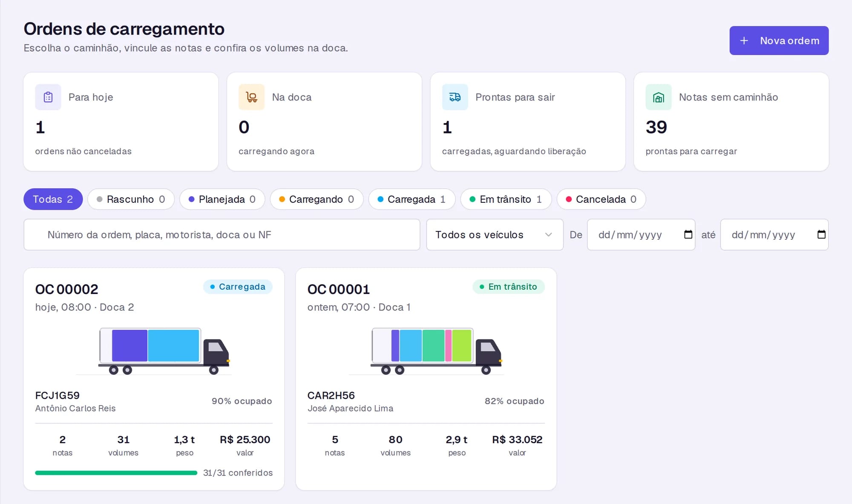Filter orders by Cancelada status
The image size is (852, 504).
[601, 199]
